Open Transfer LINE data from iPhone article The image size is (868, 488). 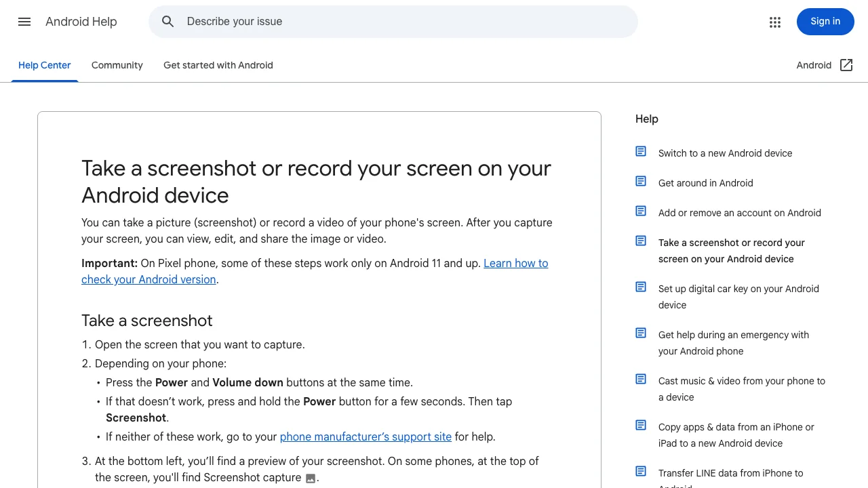coord(731,477)
